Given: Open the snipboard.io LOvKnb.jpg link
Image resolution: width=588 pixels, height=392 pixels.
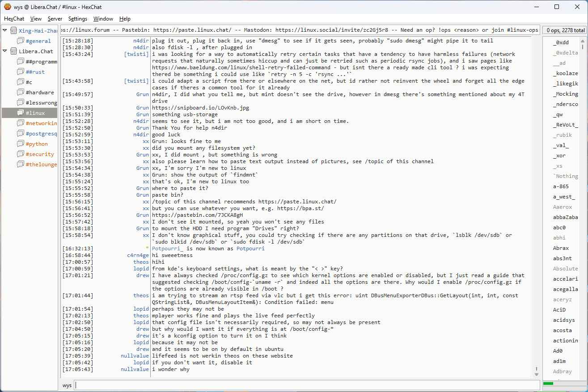Looking at the screenshot, I should pos(200,108).
